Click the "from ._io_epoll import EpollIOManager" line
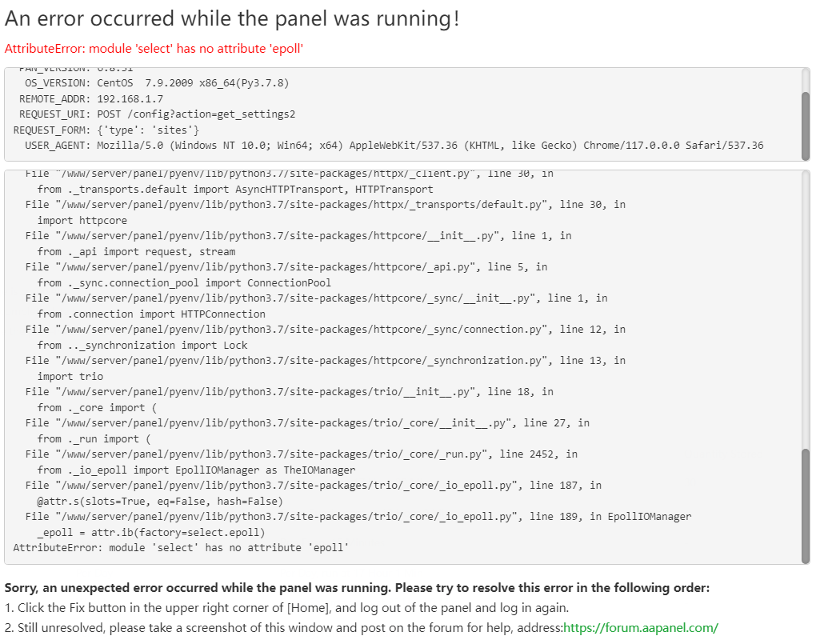This screenshot has width=820, height=644. 196,470
